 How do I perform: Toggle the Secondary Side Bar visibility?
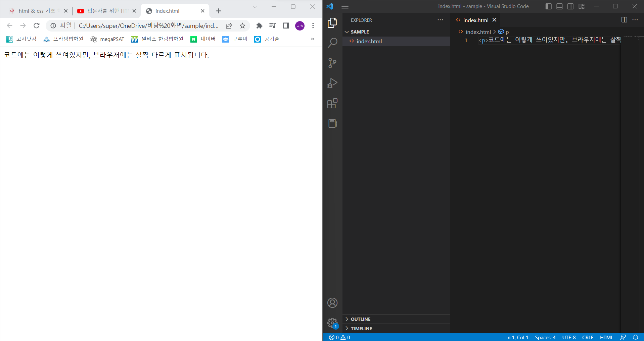click(570, 6)
